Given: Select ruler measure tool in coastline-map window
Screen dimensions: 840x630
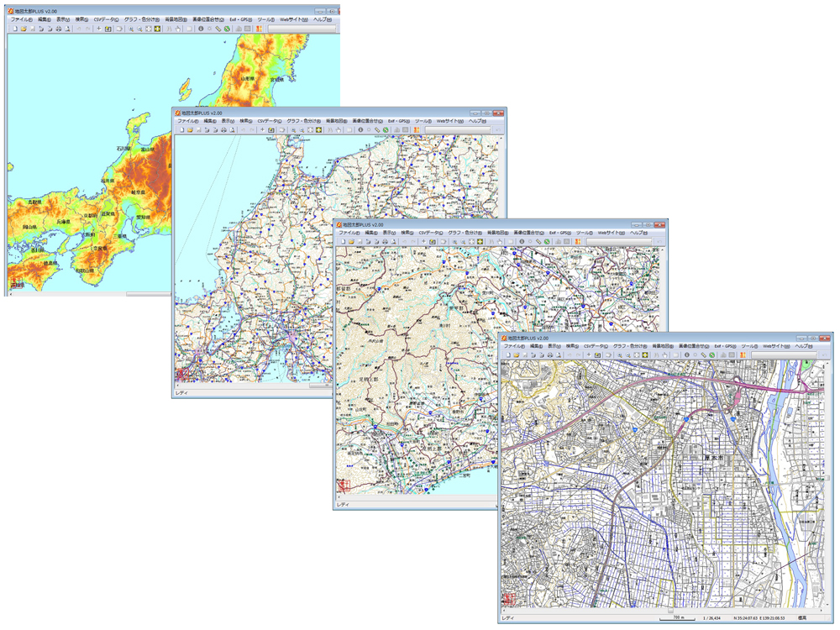Looking at the screenshot, I should (x=376, y=129).
